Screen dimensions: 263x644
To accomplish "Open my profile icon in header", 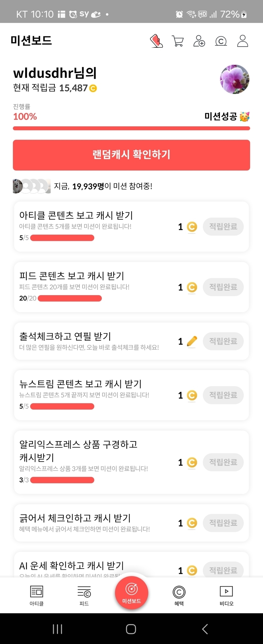I will click(x=242, y=41).
